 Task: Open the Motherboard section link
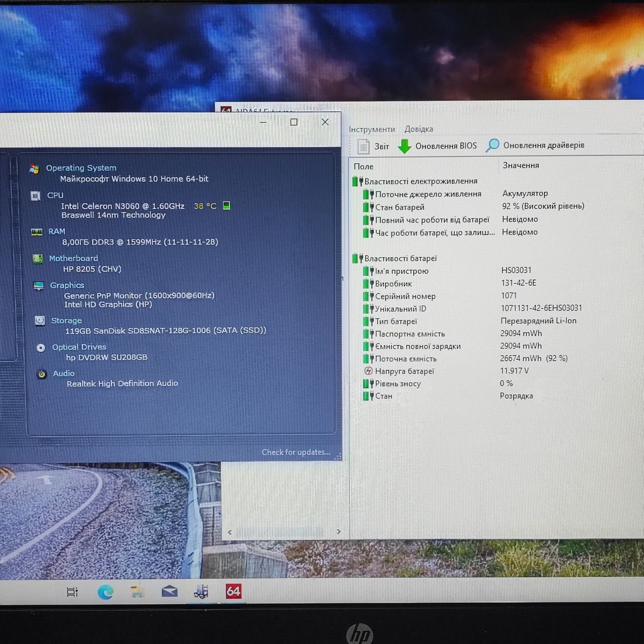point(73,258)
